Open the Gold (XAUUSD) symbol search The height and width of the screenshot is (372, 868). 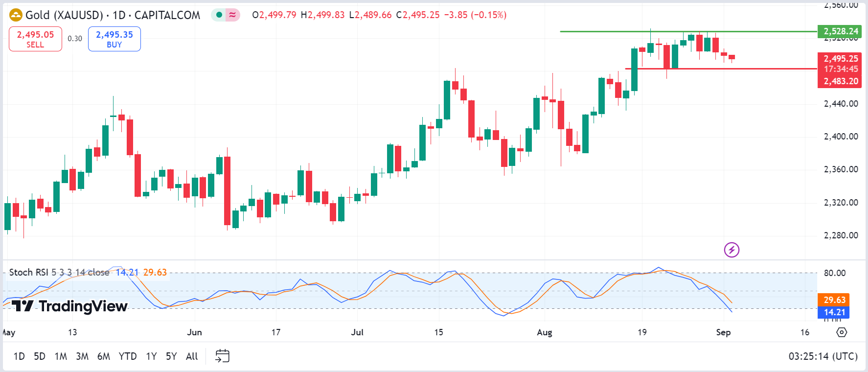click(x=64, y=15)
